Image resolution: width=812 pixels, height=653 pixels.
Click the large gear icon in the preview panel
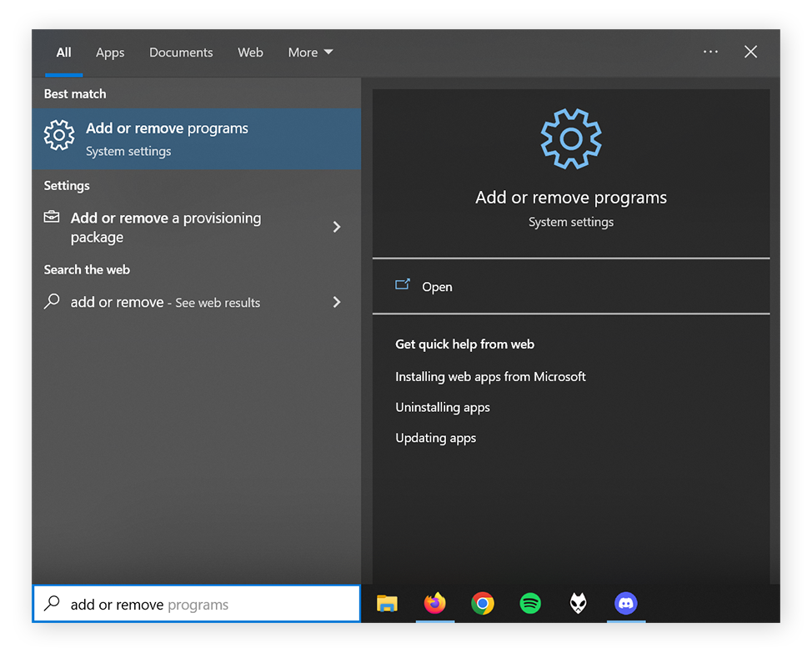(x=570, y=138)
